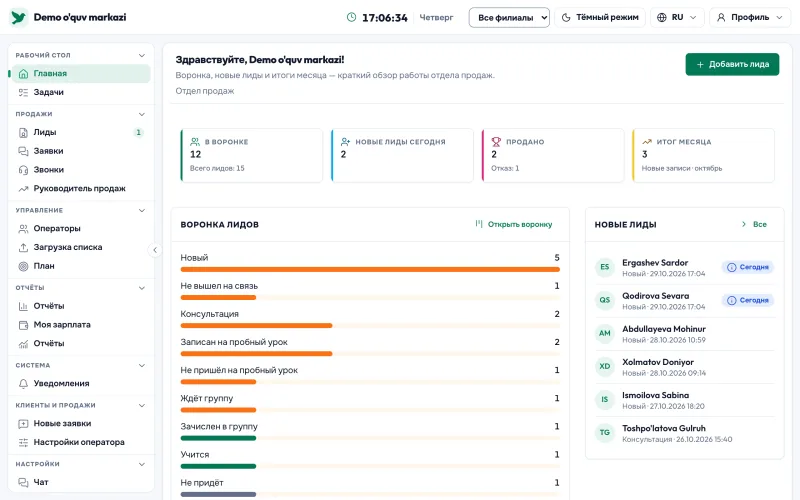Open the Все филиалы branch dropdown

tap(509, 17)
